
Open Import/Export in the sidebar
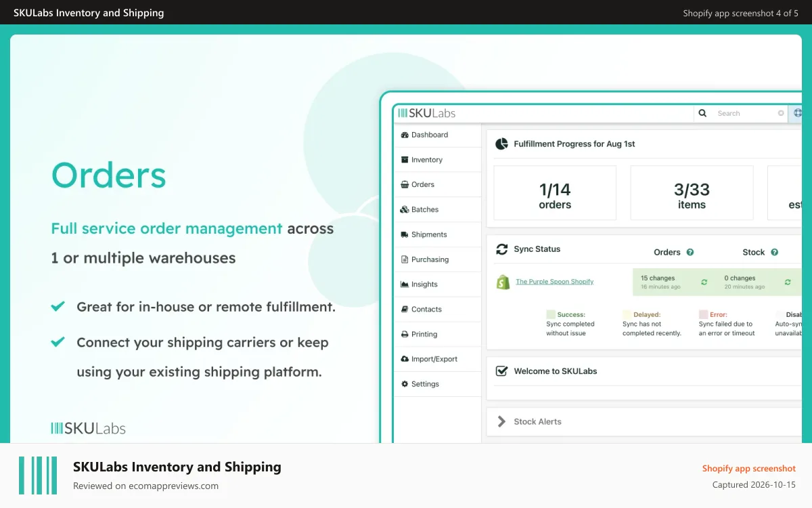click(438, 359)
